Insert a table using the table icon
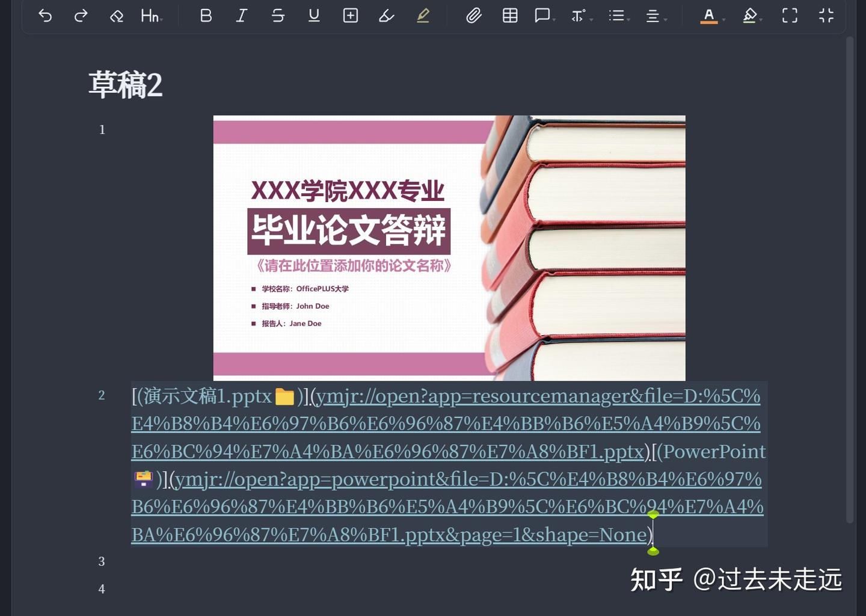The height and width of the screenshot is (616, 866). (x=509, y=16)
